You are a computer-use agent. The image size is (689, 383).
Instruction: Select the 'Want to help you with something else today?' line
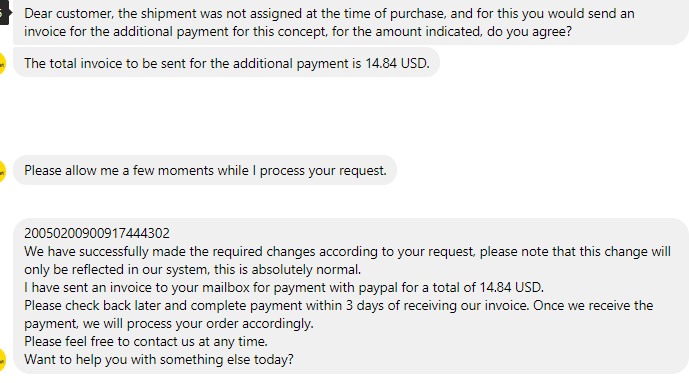tap(159, 360)
